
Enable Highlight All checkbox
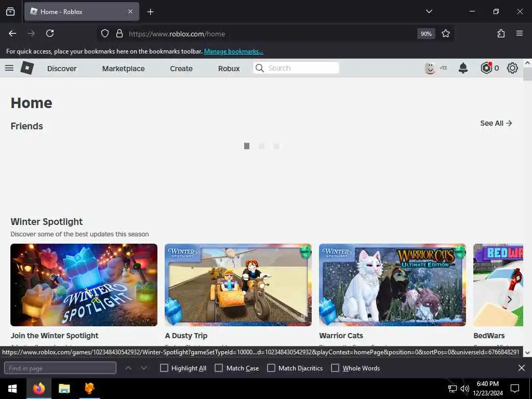pyautogui.click(x=164, y=368)
